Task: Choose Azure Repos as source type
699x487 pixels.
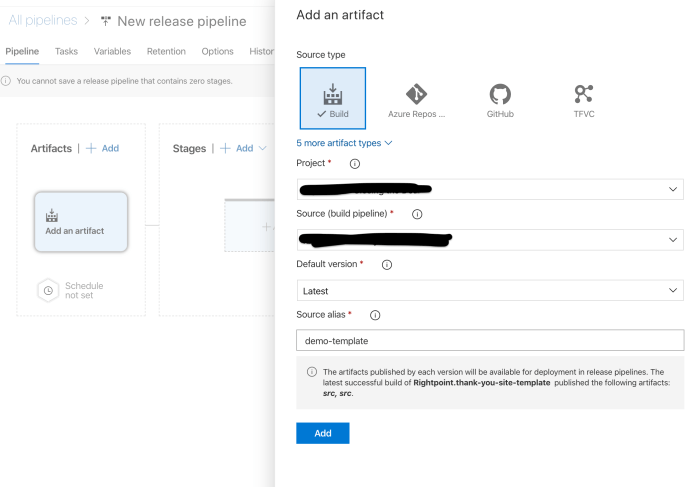Action: 416,99
